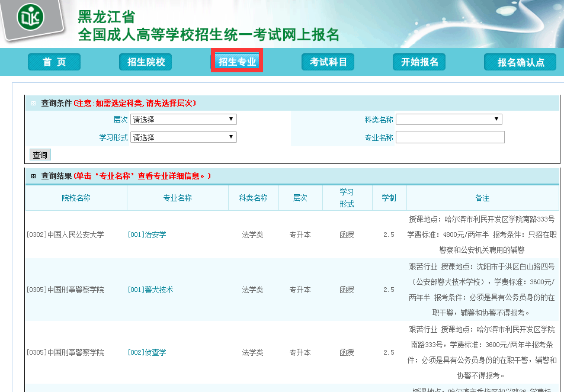This screenshot has height=392, width=564.
Task: Click the 警犬技术 row remarks text
Action: click(482, 290)
